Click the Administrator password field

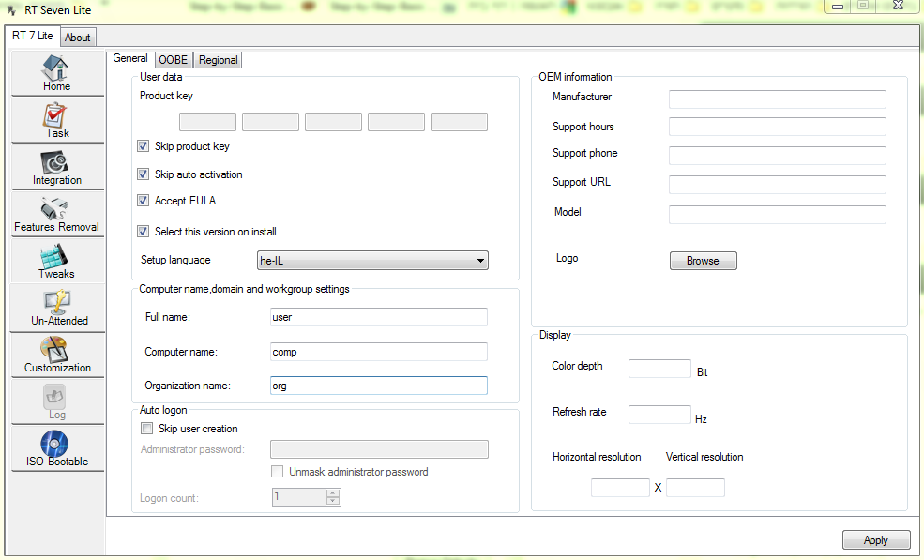point(379,449)
